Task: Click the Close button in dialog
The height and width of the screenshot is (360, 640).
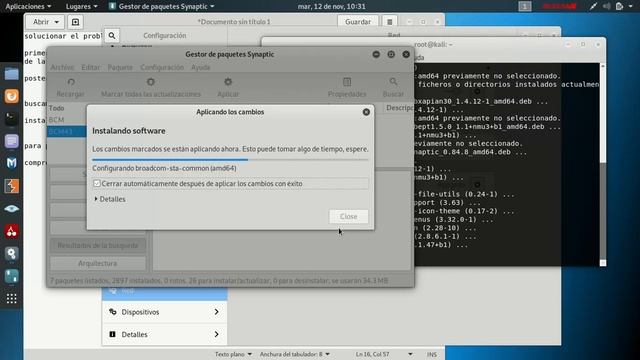Action: click(x=349, y=216)
